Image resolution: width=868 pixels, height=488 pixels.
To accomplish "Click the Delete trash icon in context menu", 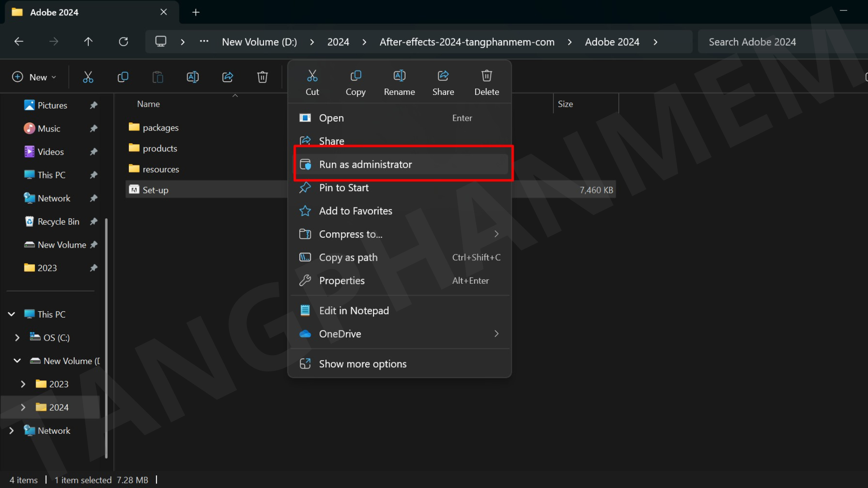I will coord(486,82).
